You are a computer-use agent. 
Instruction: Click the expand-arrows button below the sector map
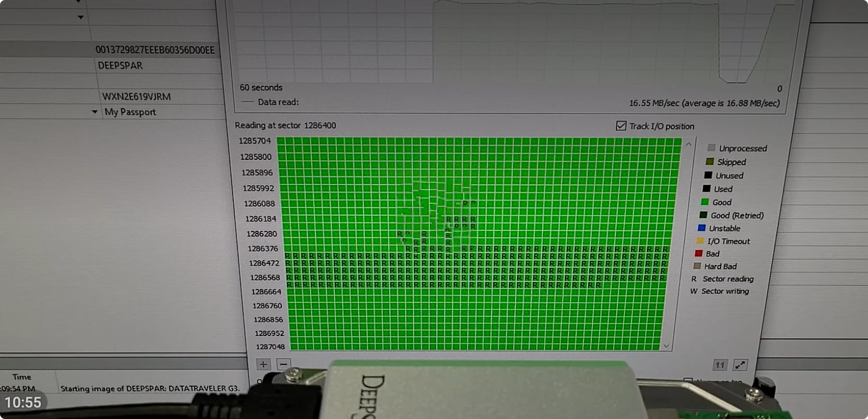[740, 365]
